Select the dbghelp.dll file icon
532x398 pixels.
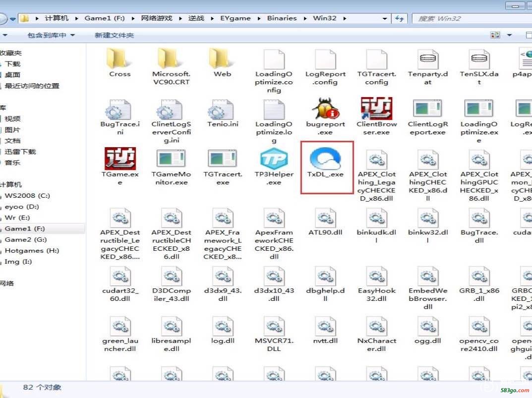(x=325, y=276)
